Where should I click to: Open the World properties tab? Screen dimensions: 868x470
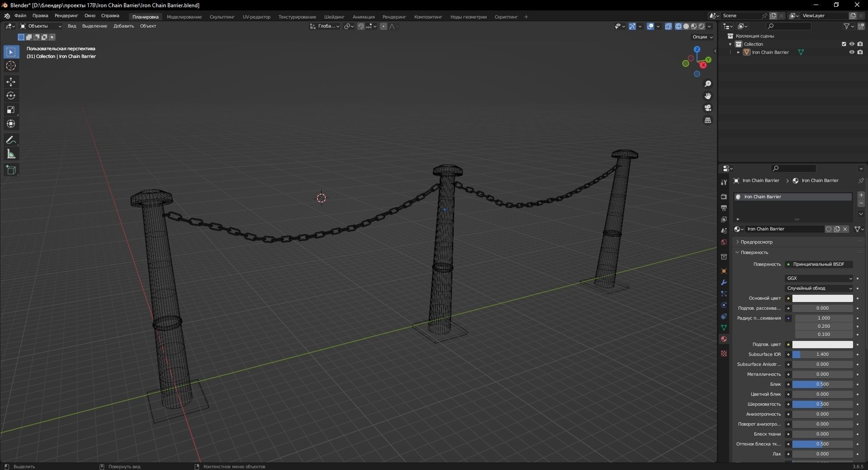coord(724,242)
